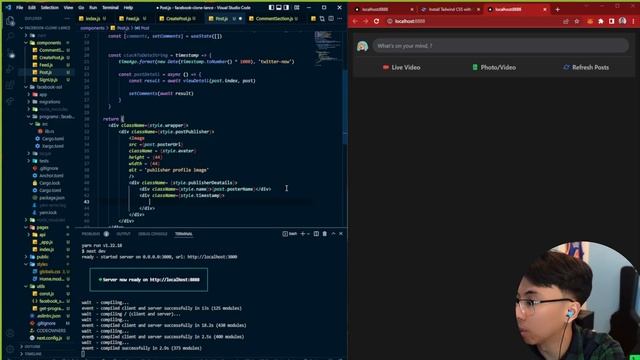Viewport: 640px width, 360px height.
Task: Open the Chrome profile avatar
Action: point(622,21)
